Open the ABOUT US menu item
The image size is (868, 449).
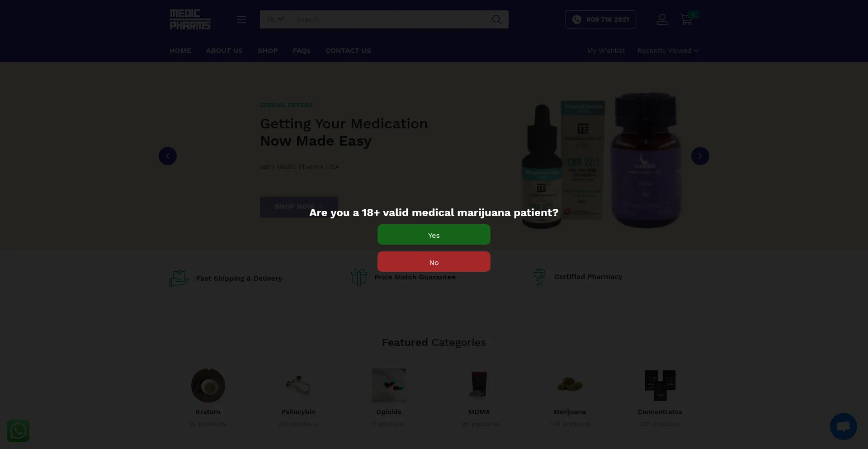[224, 51]
